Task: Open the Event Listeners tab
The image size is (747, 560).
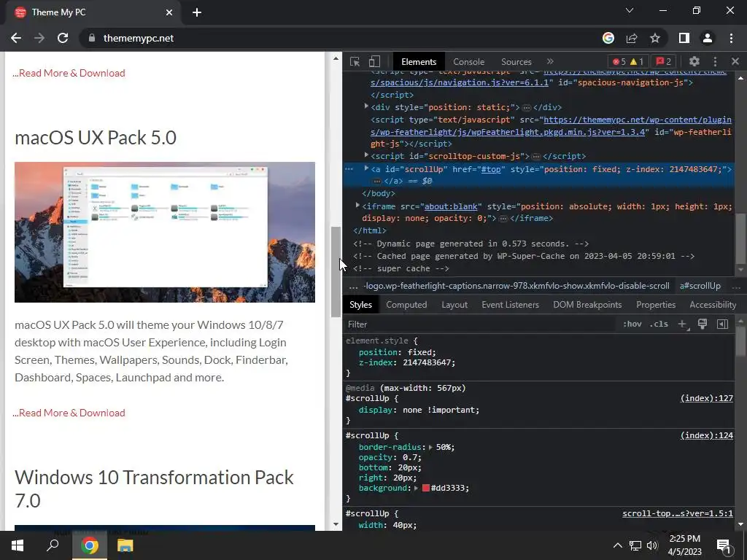Action: 510,305
